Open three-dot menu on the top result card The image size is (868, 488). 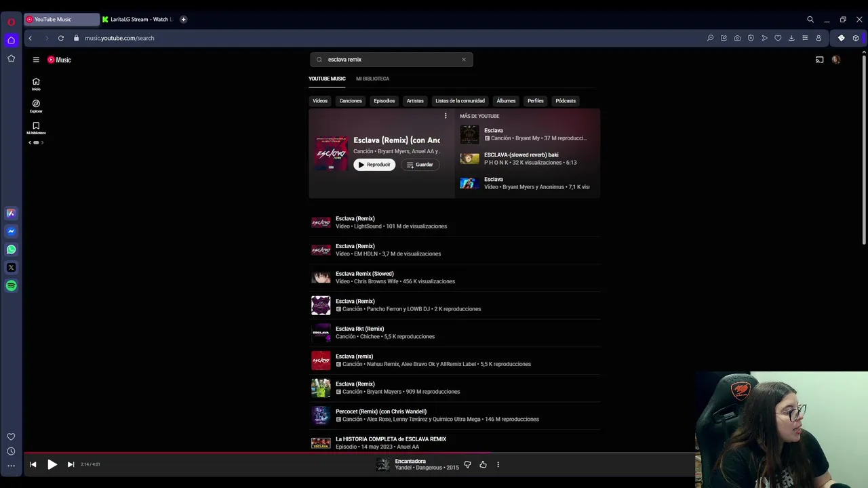coord(446,116)
